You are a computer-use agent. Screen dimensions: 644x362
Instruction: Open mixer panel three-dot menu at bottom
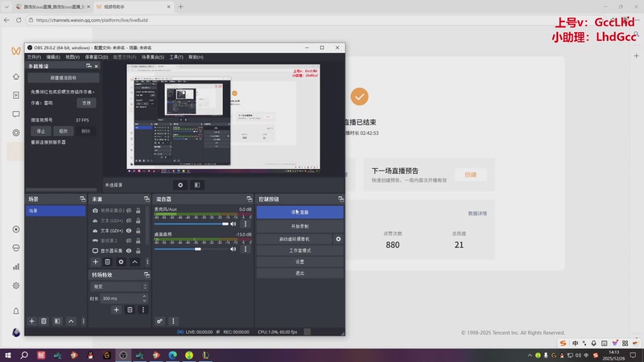coord(173,321)
